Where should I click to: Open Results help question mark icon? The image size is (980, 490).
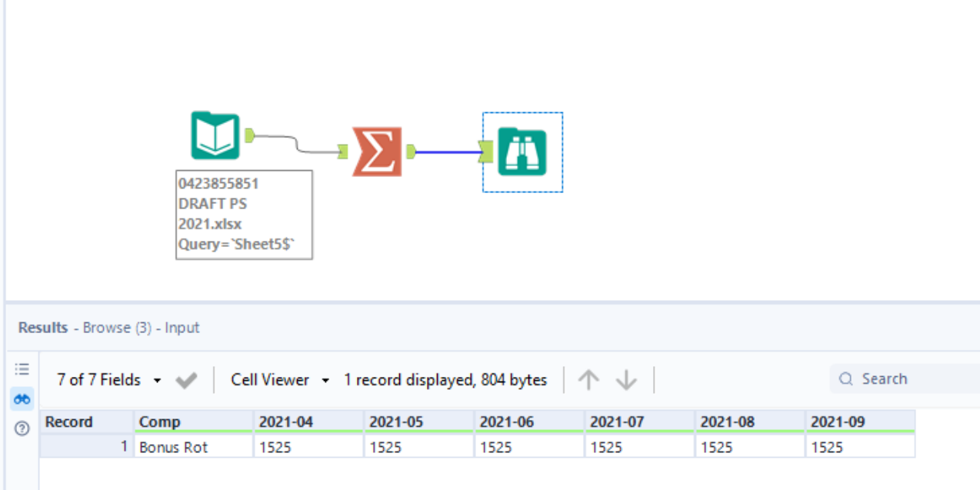pyautogui.click(x=22, y=428)
